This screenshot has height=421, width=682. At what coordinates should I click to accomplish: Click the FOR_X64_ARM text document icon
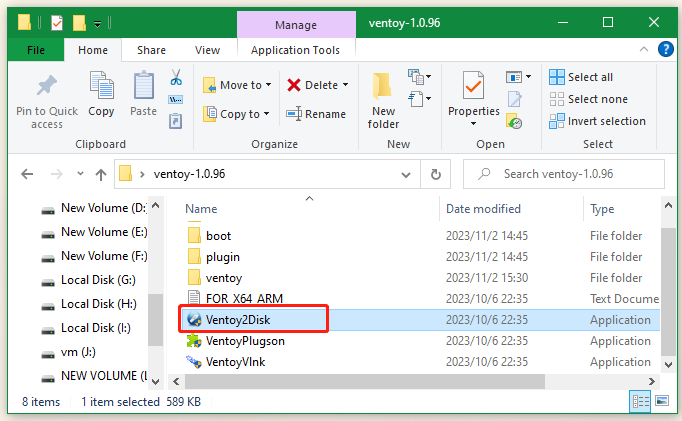coord(194,298)
